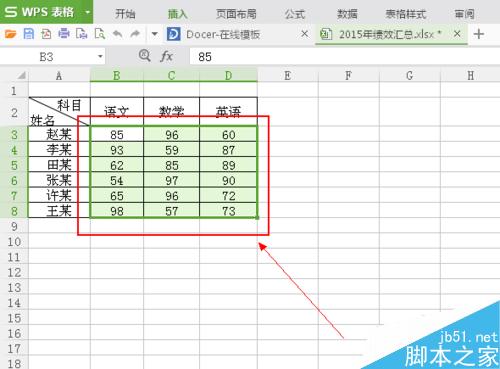Select column F header
The width and height of the screenshot is (500, 369).
click(349, 76)
